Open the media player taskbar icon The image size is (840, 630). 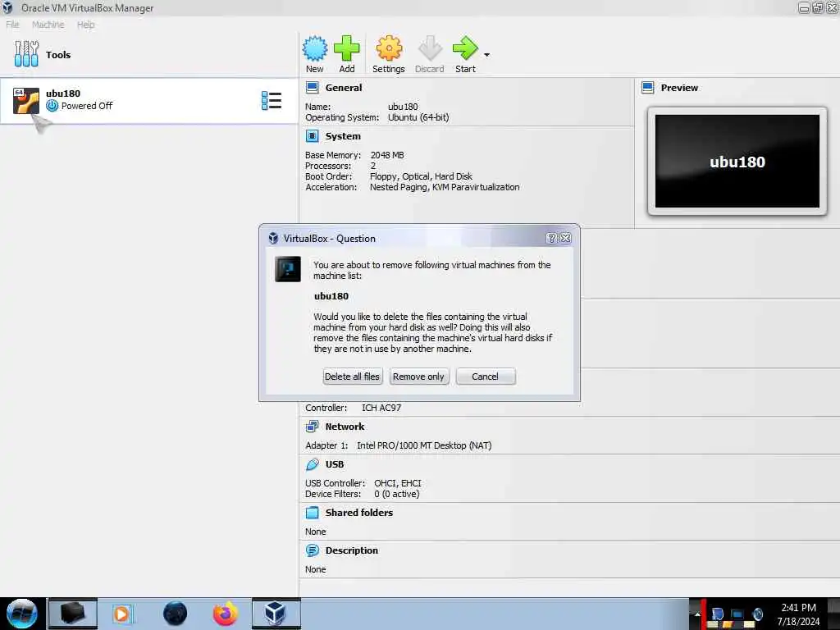[x=121, y=614]
